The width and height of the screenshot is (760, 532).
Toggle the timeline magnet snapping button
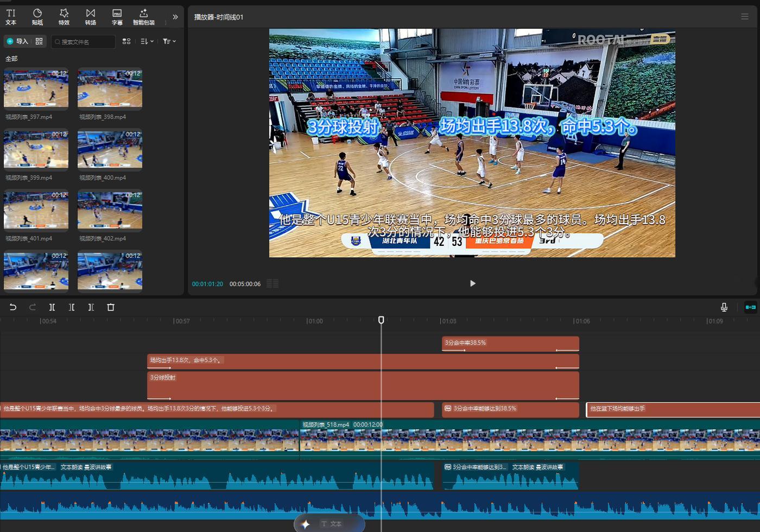tap(751, 307)
